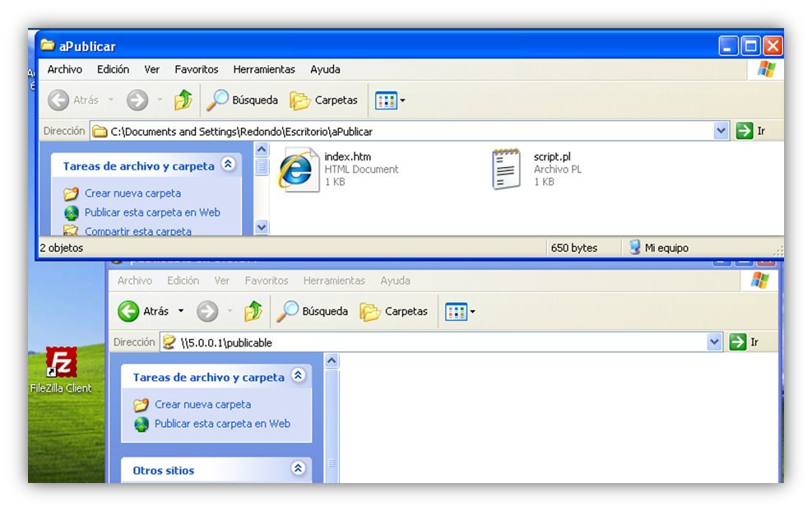Click Publicar esta carpeta en Web in publicable

click(222, 424)
